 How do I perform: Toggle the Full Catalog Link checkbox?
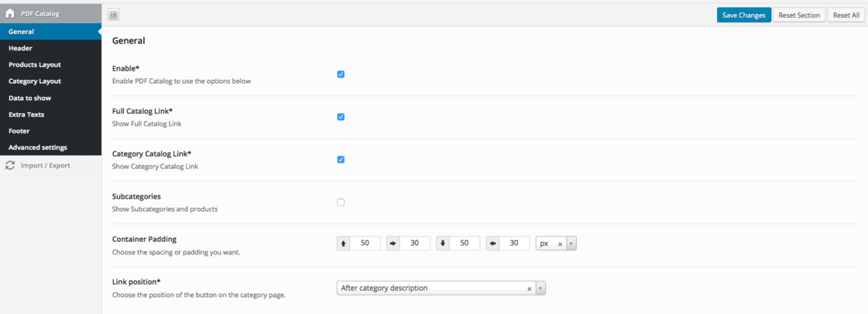pos(341,117)
